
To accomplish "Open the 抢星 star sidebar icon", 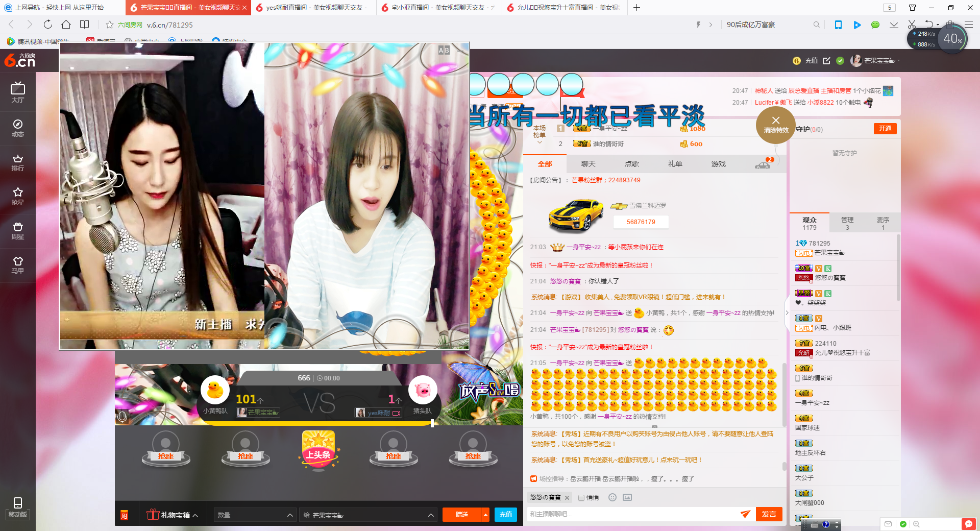I will [18, 197].
